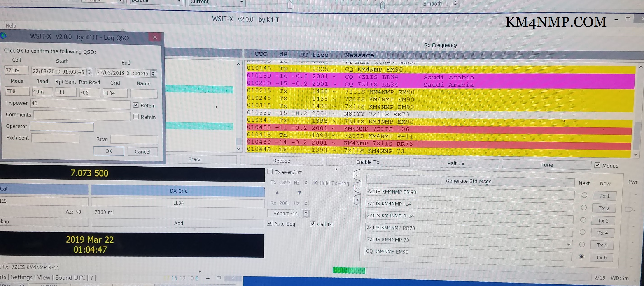
Task: Expand the Tx 5 message dropdown
Action: [x=569, y=244]
